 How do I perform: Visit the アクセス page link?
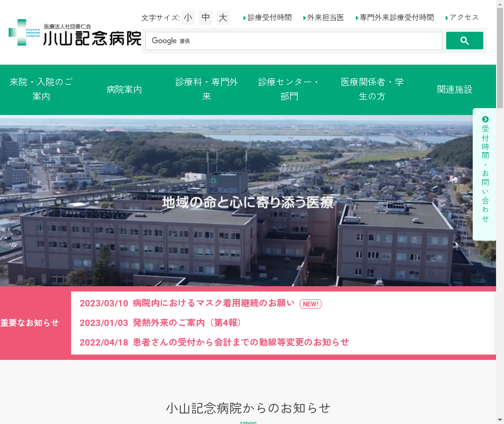pyautogui.click(x=464, y=17)
